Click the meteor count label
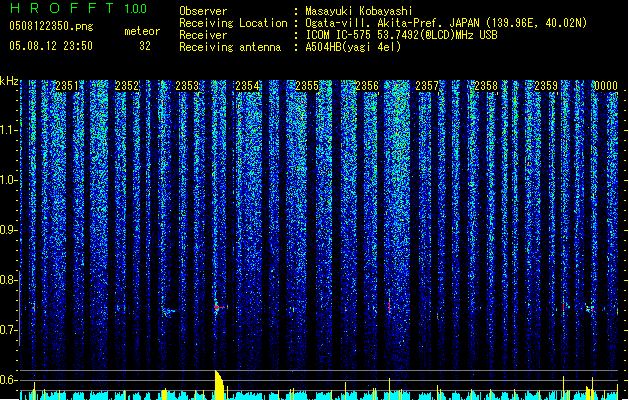 click(142, 31)
